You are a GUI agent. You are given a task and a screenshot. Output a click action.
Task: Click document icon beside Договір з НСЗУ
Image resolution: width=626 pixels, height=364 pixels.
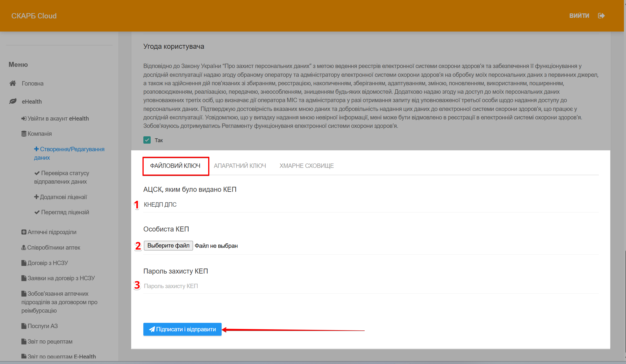(x=24, y=263)
